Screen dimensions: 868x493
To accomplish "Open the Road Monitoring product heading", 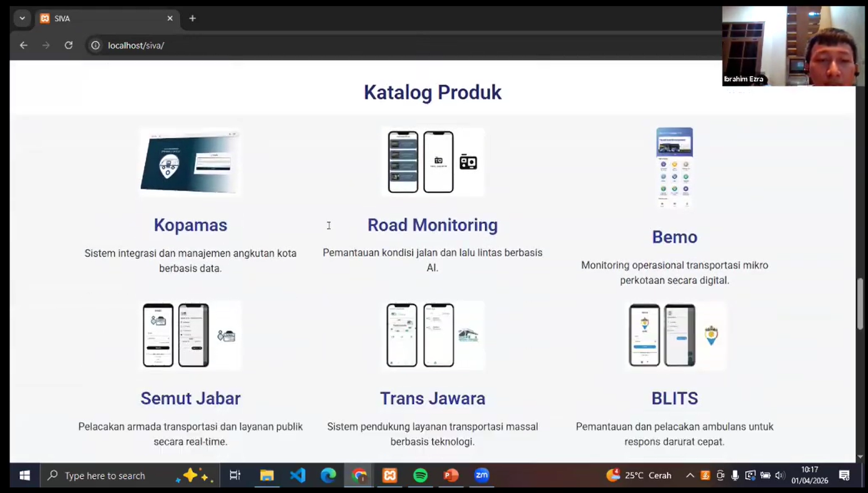I will (432, 225).
